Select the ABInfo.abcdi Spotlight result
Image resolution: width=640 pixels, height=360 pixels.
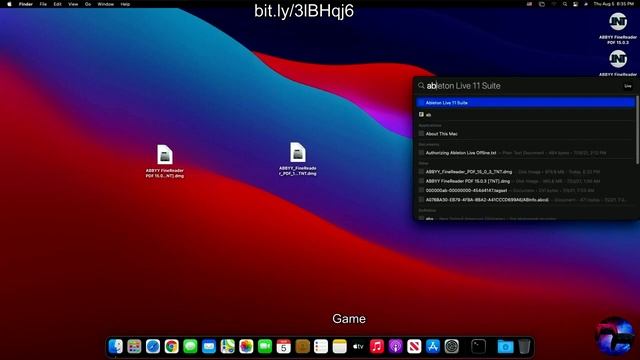[525, 200]
